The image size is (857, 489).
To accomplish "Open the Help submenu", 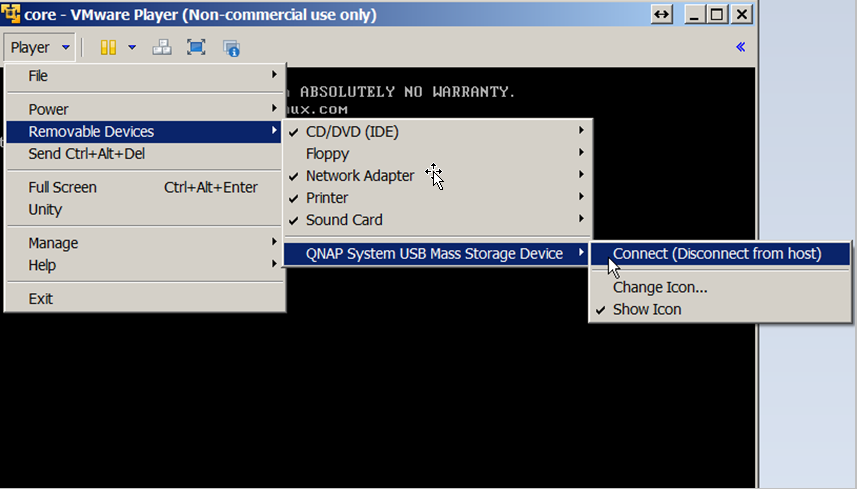I will (x=145, y=266).
